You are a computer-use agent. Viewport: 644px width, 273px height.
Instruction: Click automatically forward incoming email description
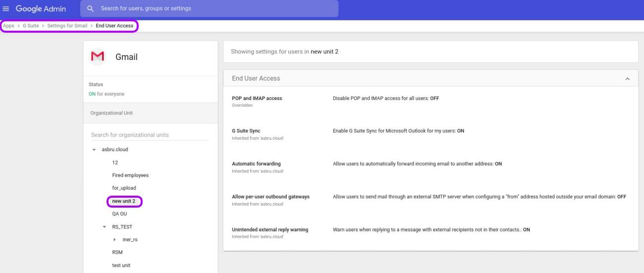click(x=417, y=164)
